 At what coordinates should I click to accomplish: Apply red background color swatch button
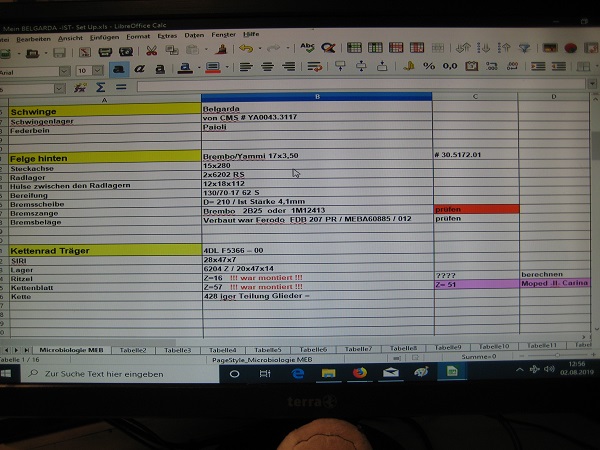[x=213, y=68]
